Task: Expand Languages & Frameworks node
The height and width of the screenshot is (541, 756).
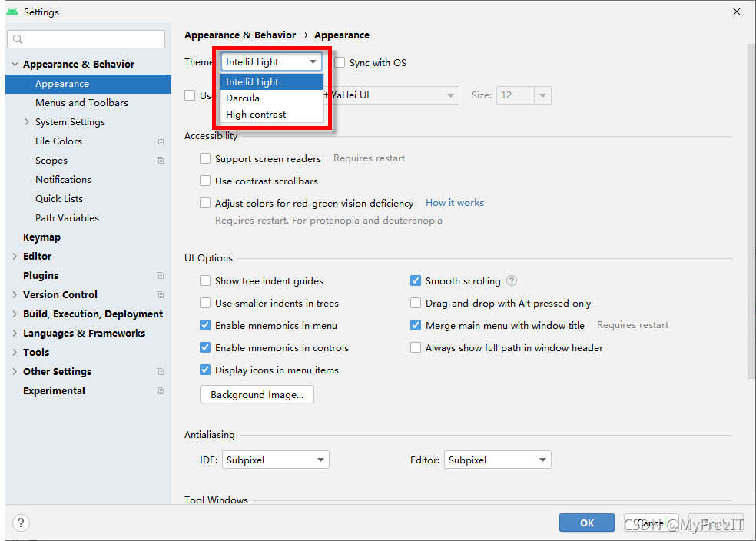Action: click(x=15, y=334)
